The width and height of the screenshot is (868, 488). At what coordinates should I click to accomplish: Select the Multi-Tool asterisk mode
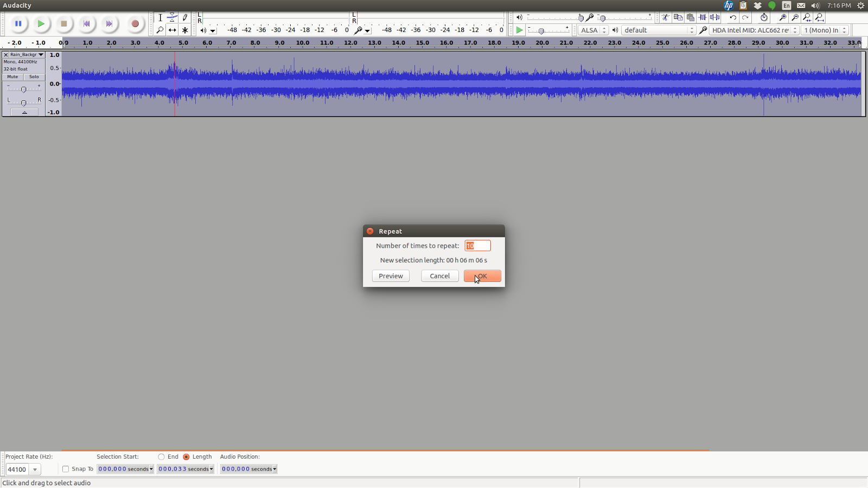[x=185, y=30]
